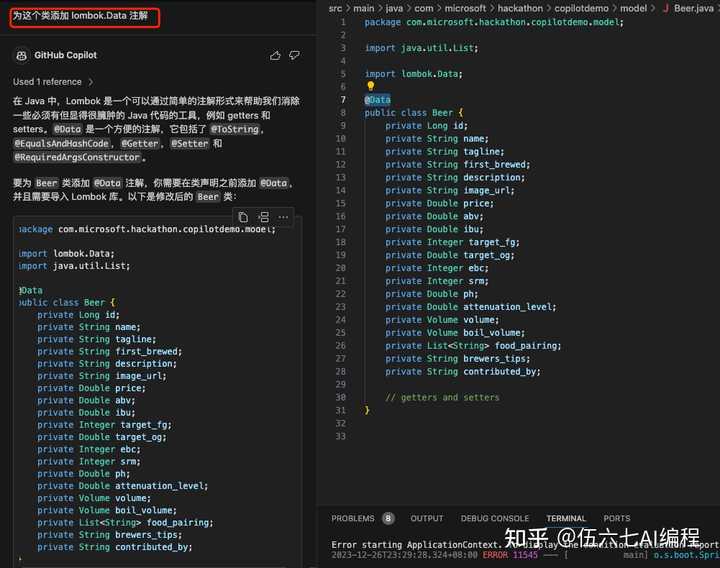This screenshot has width=720, height=568.
Task: Click @Setter inline code in chat
Action: [190, 143]
